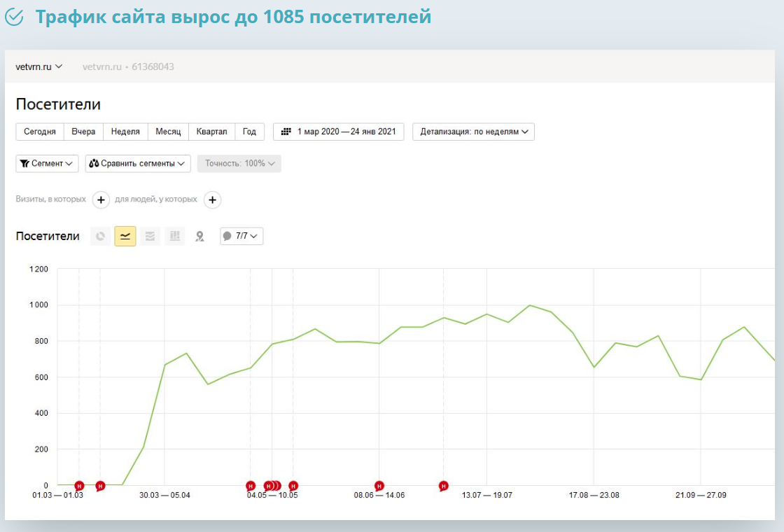This screenshot has width=784, height=532.
Task: Click the 600 y-axis value
Action: coord(41,377)
